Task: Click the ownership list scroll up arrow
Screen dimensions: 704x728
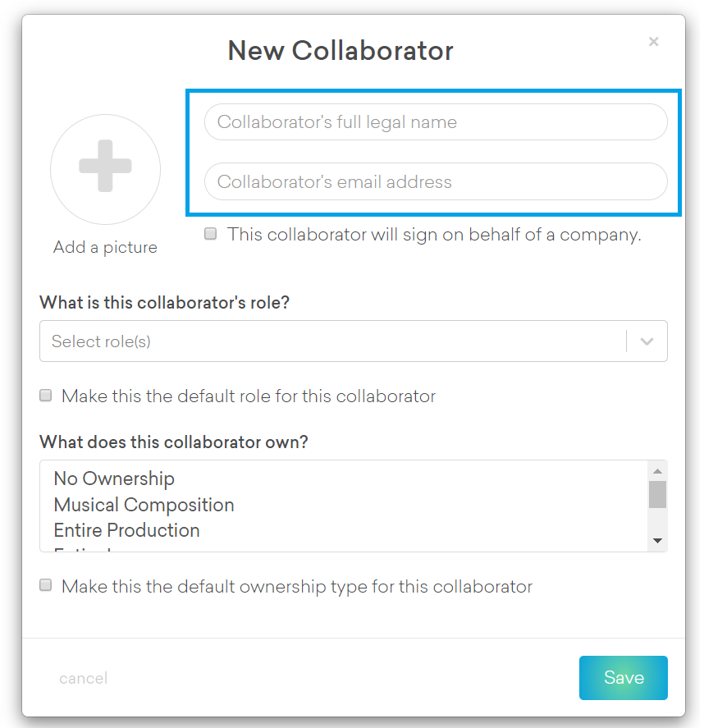Action: [657, 470]
